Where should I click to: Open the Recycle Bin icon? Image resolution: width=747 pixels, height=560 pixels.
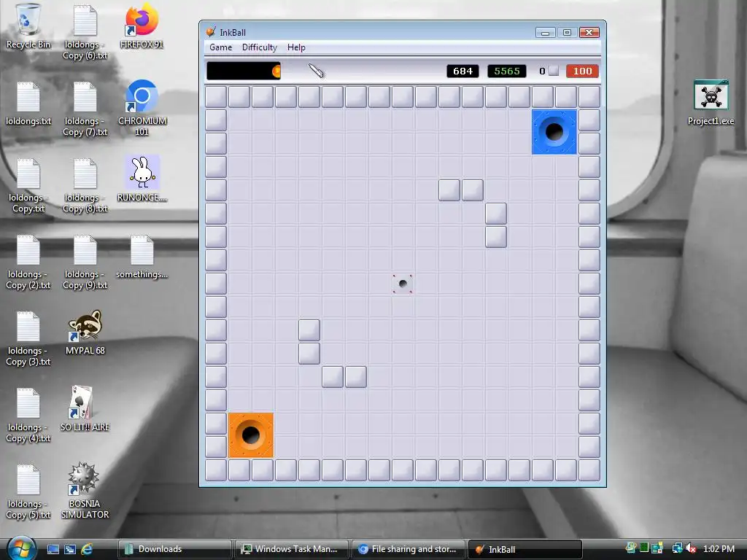tap(28, 26)
